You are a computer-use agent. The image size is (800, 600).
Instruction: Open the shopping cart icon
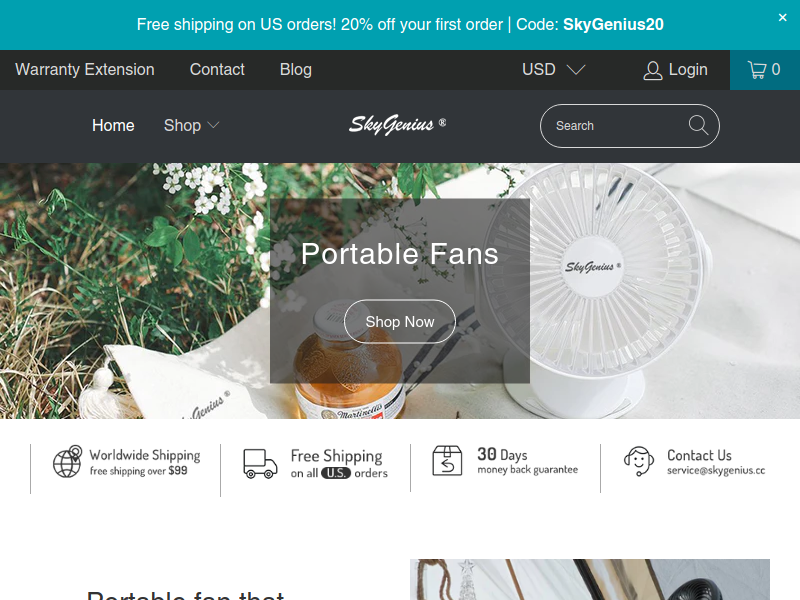click(x=757, y=70)
